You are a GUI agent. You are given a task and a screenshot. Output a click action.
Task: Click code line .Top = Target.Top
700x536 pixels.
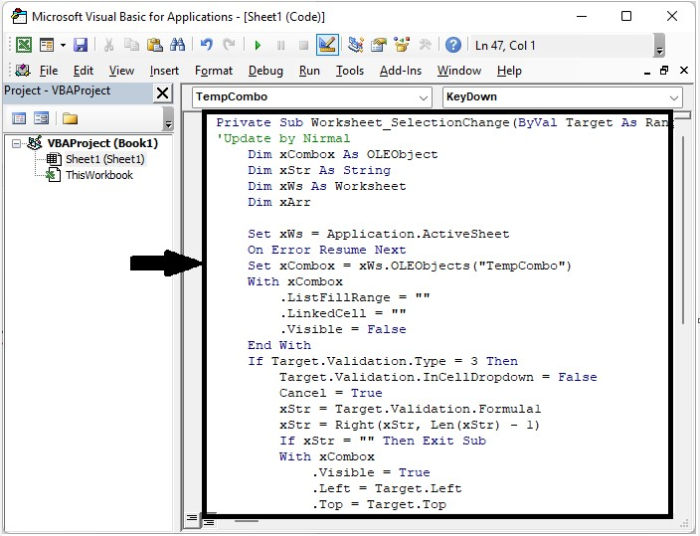click(x=379, y=505)
